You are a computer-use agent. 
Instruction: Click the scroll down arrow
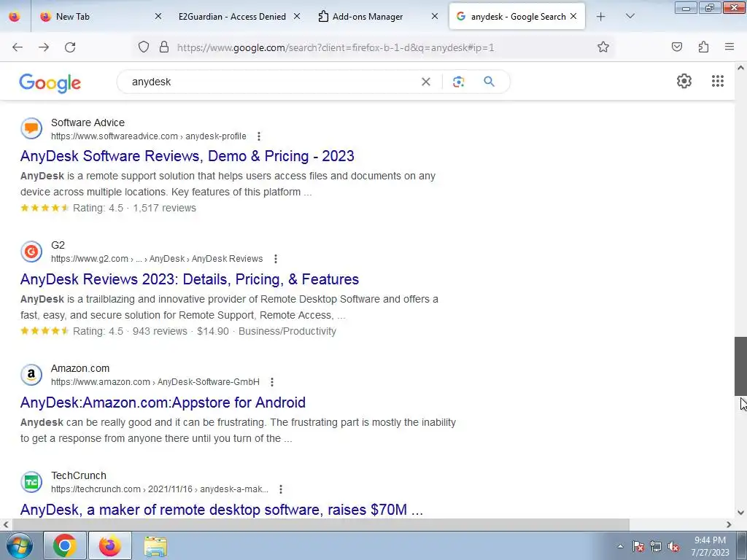pyautogui.click(x=741, y=513)
